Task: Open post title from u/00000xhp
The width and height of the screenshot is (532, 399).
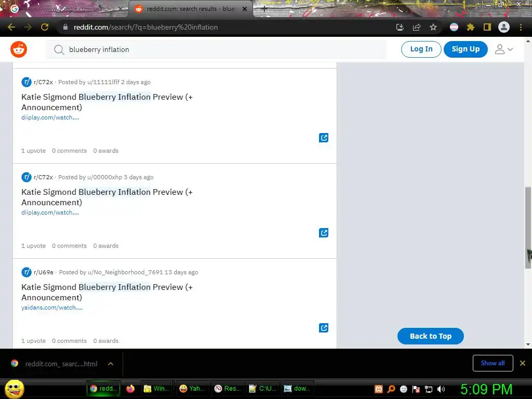Action: click(x=107, y=197)
